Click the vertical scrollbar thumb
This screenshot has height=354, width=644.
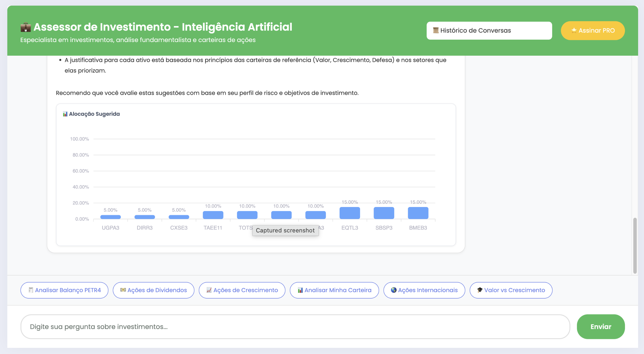point(635,245)
